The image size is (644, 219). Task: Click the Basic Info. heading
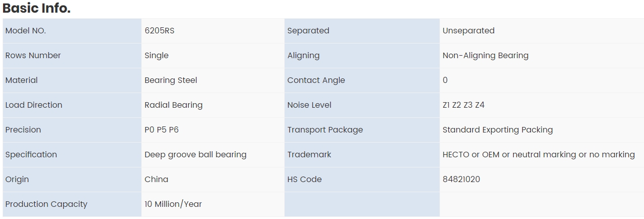point(36,8)
